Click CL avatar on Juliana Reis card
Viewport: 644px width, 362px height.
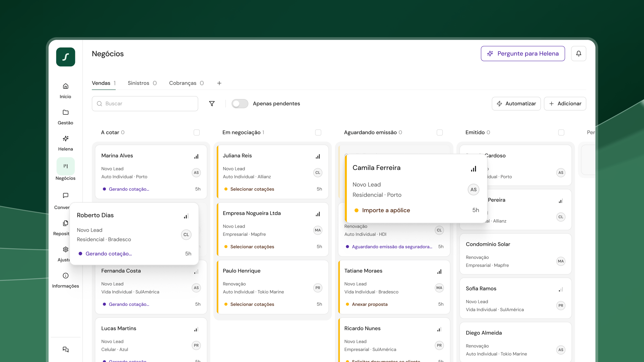pyautogui.click(x=318, y=172)
